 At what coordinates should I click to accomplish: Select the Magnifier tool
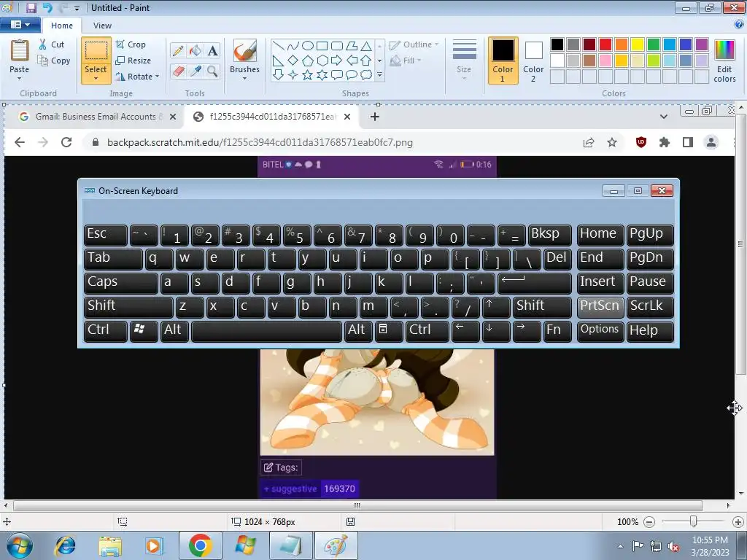(212, 71)
